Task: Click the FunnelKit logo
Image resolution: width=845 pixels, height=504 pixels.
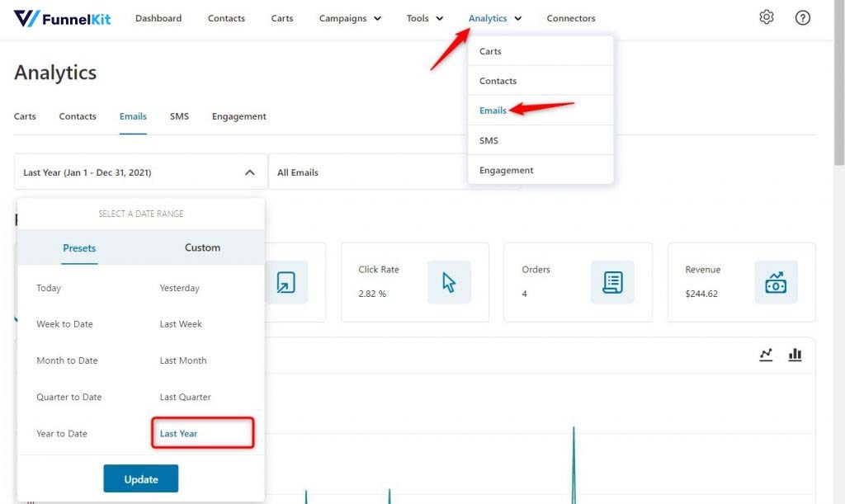Action: point(62,18)
